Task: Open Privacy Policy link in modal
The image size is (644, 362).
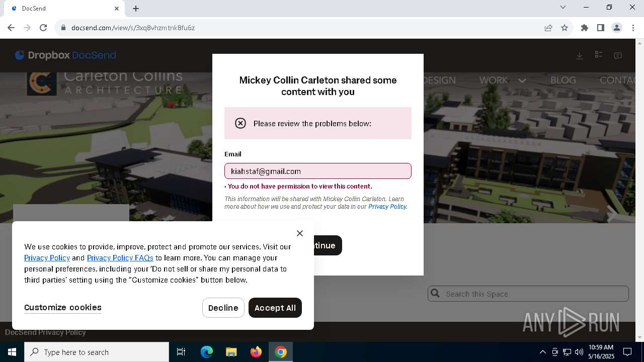Action: point(387,207)
